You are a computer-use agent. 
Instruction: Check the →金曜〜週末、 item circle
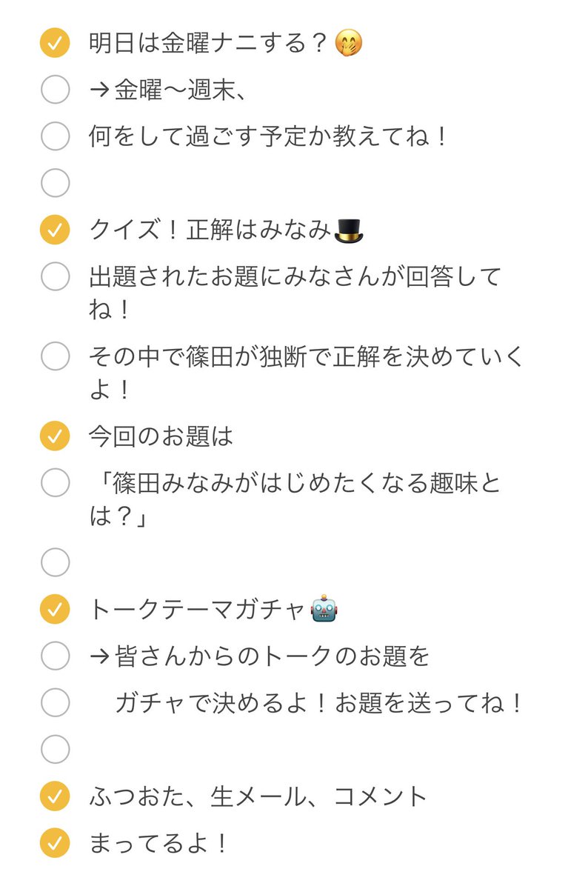[54, 90]
